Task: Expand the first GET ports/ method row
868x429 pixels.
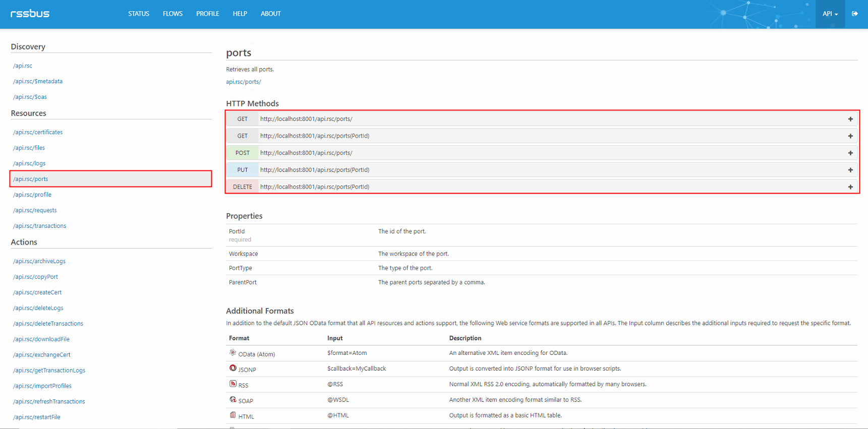Action: pos(850,119)
